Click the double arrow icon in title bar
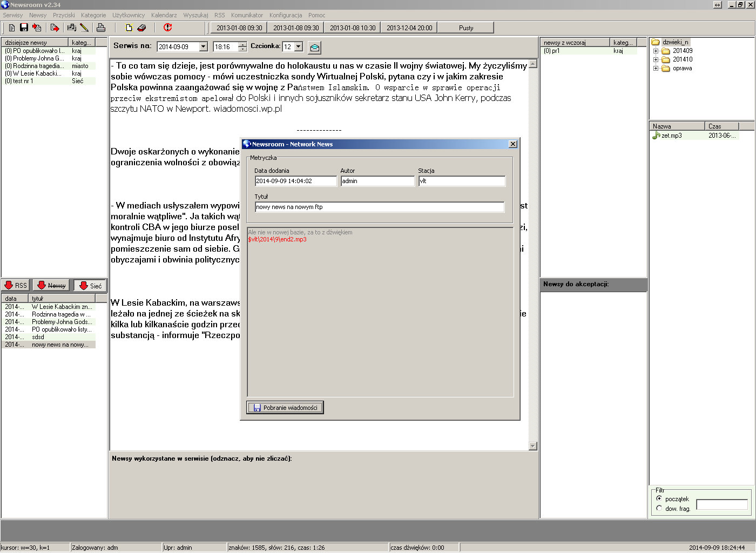The width and height of the screenshot is (756, 553). (x=718, y=5)
